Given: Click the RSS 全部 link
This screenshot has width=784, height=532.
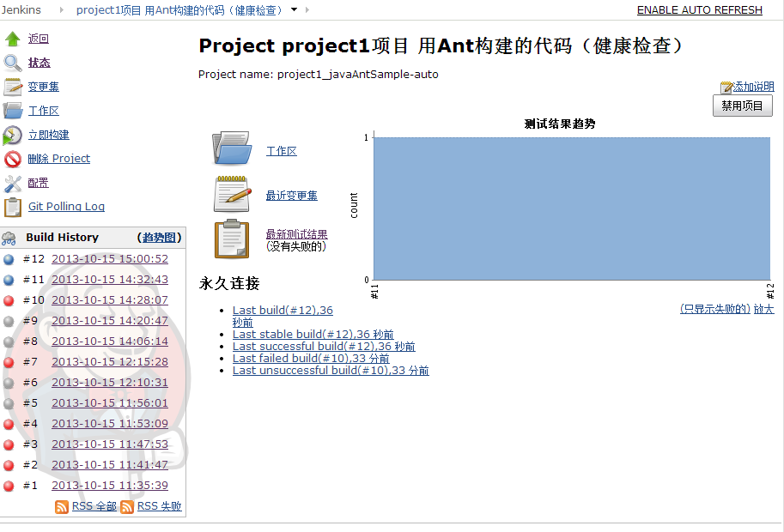Looking at the screenshot, I should point(94,506).
